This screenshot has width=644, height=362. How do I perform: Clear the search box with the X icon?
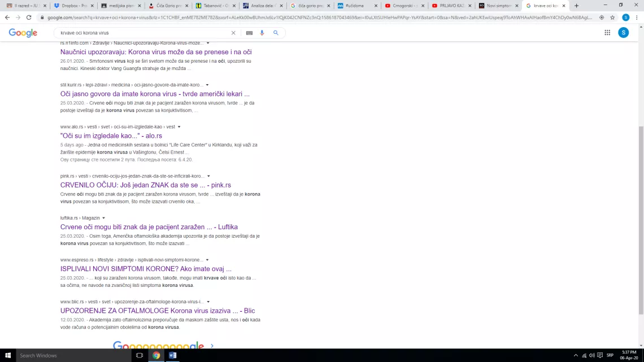[233, 33]
